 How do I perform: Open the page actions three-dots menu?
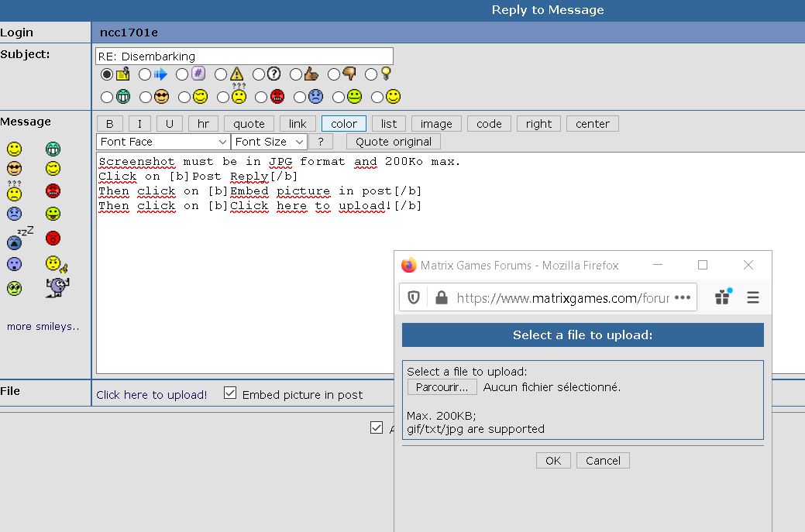(683, 297)
